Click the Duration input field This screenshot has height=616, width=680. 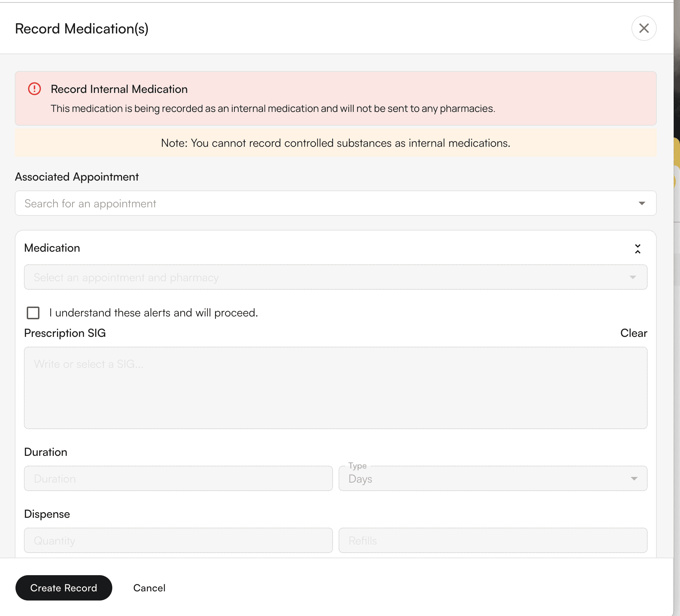coord(178,479)
